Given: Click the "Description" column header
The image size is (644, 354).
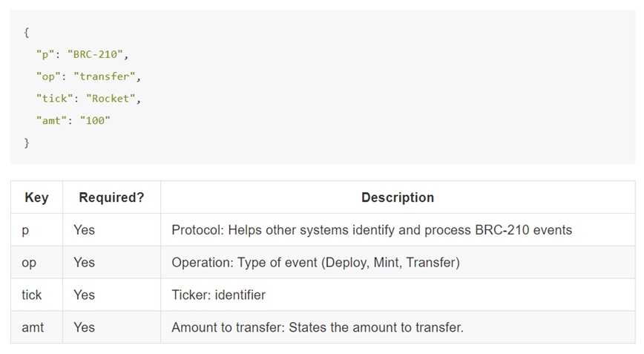Looking at the screenshot, I should point(398,197).
